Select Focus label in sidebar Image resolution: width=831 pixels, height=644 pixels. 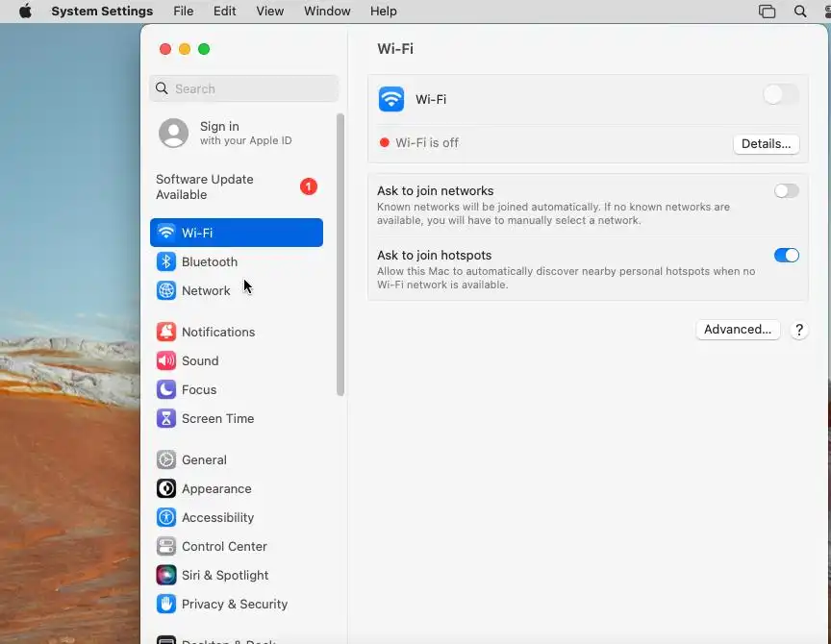coord(199,390)
